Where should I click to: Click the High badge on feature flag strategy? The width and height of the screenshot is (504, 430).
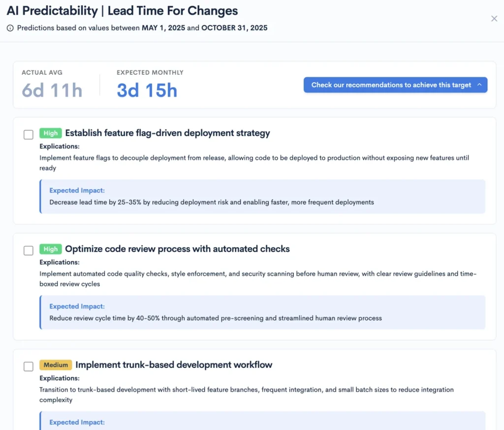[50, 133]
